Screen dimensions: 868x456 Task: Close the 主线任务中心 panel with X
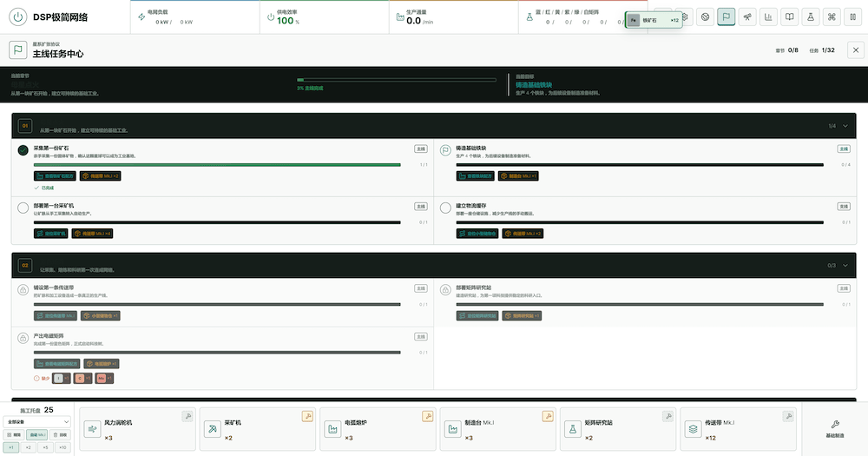pyautogui.click(x=855, y=50)
